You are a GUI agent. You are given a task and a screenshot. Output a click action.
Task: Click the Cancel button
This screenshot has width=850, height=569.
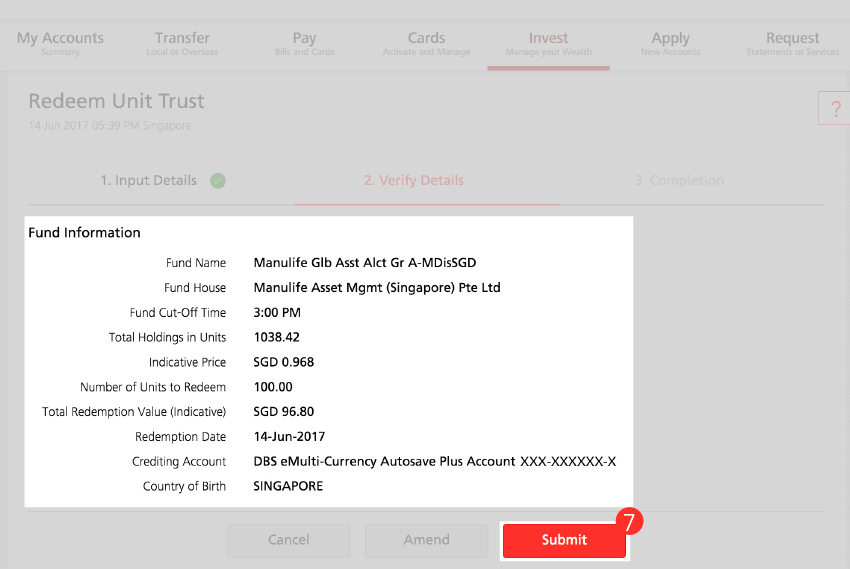[289, 540]
